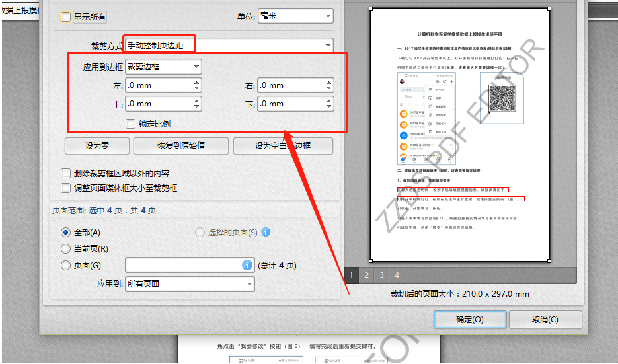618x364 pixels.
Task: Decrease the 右 margin with its down arrow
Action: pos(328,89)
